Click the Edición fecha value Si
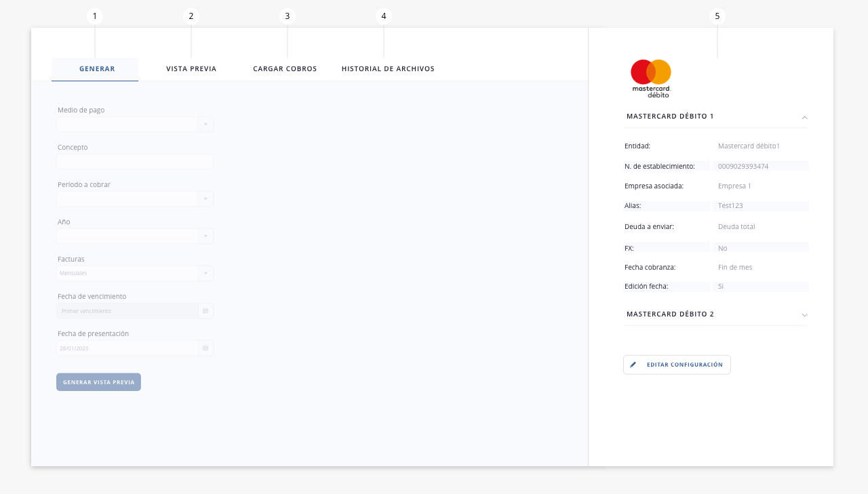The image size is (868, 494). 721,286
